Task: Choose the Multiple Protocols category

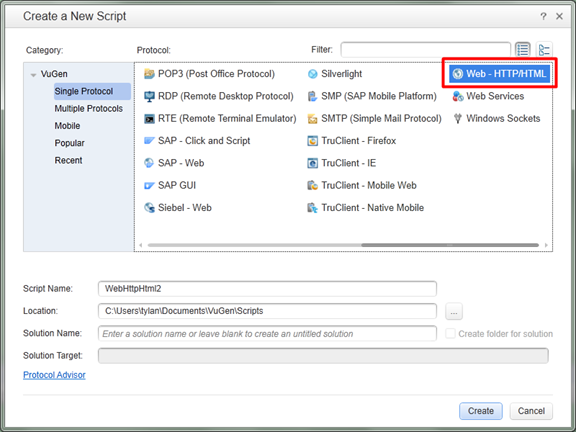Action: click(x=89, y=109)
